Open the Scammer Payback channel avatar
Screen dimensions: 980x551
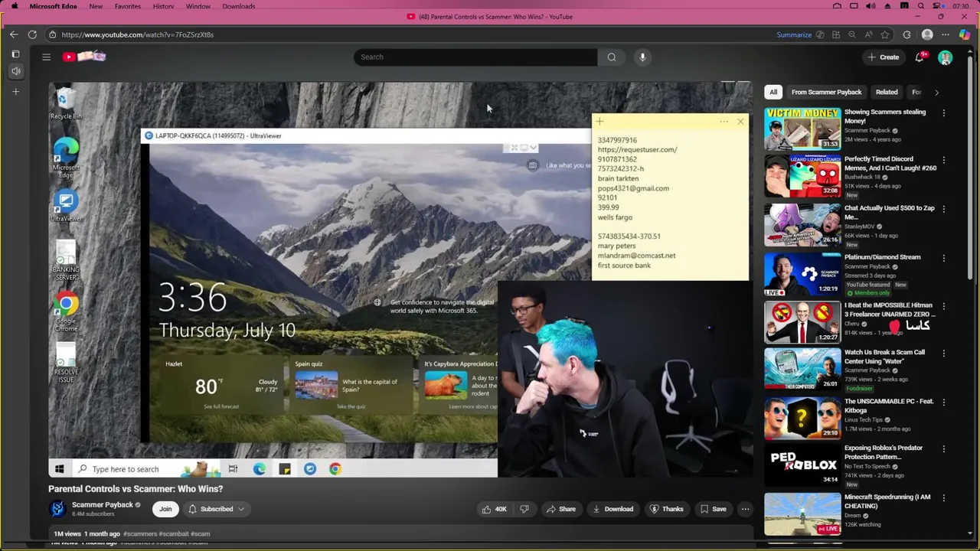[x=57, y=509]
